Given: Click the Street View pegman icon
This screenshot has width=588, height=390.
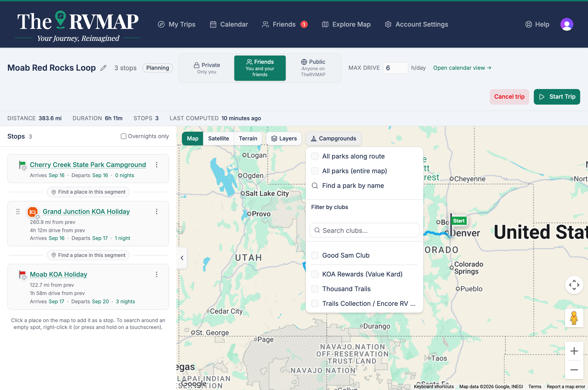Looking at the screenshot, I should [574, 318].
